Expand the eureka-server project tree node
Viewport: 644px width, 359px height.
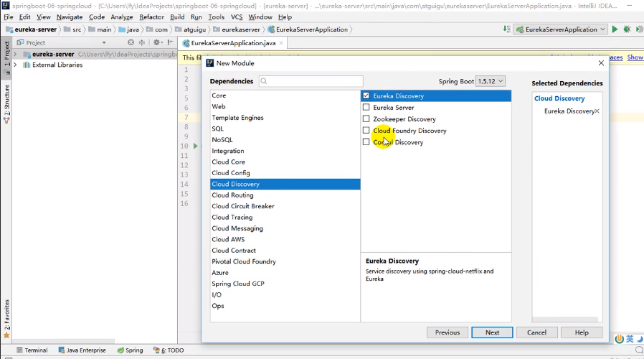(x=15, y=54)
